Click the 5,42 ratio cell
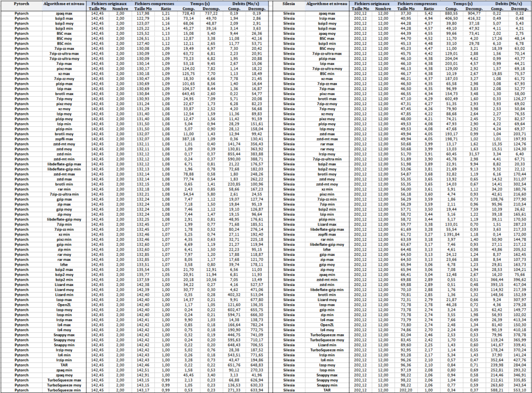532x393 pixels. [429, 14]
